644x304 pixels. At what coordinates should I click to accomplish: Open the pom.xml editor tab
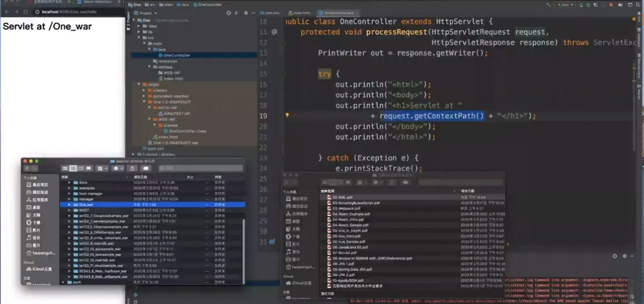(269, 13)
